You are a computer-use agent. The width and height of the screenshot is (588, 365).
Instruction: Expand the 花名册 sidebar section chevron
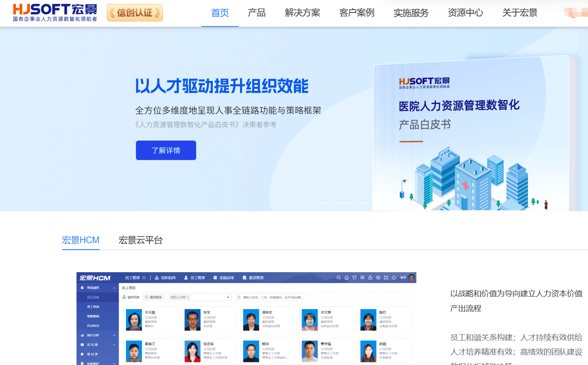click(x=114, y=345)
